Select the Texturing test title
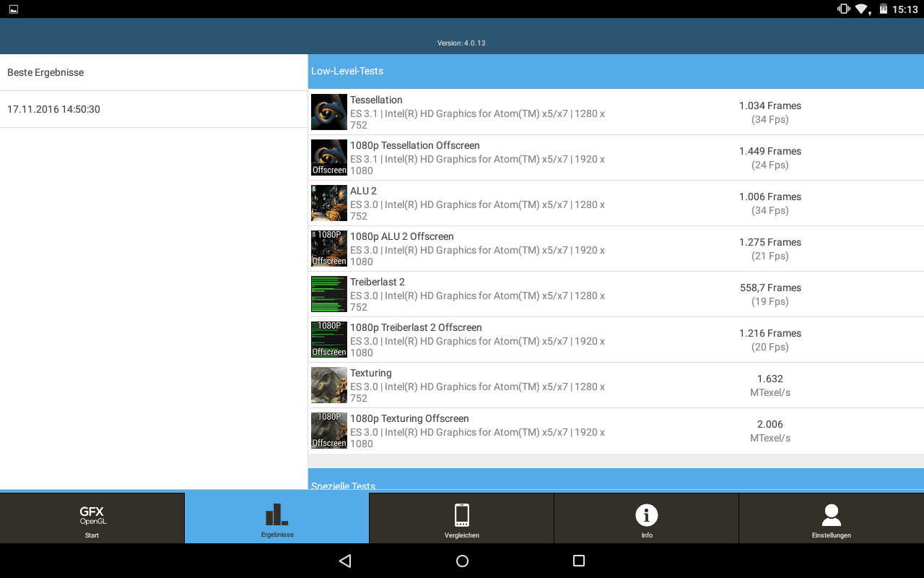Image resolution: width=924 pixels, height=578 pixels. point(371,373)
